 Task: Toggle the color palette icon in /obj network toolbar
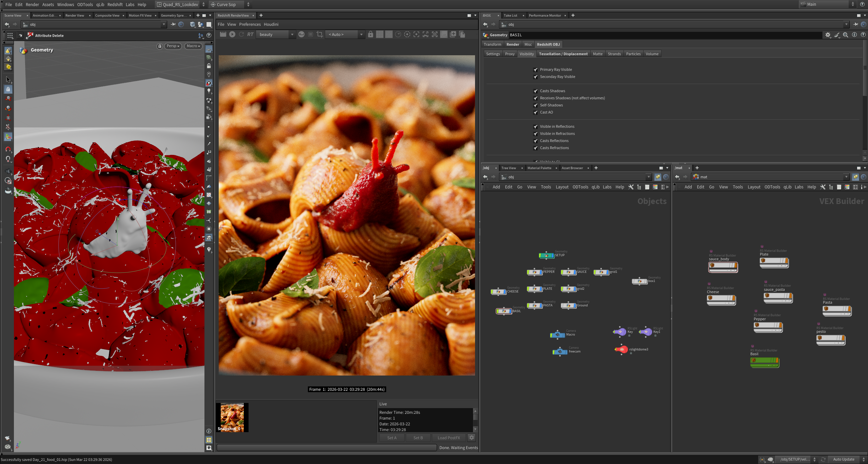(x=655, y=187)
